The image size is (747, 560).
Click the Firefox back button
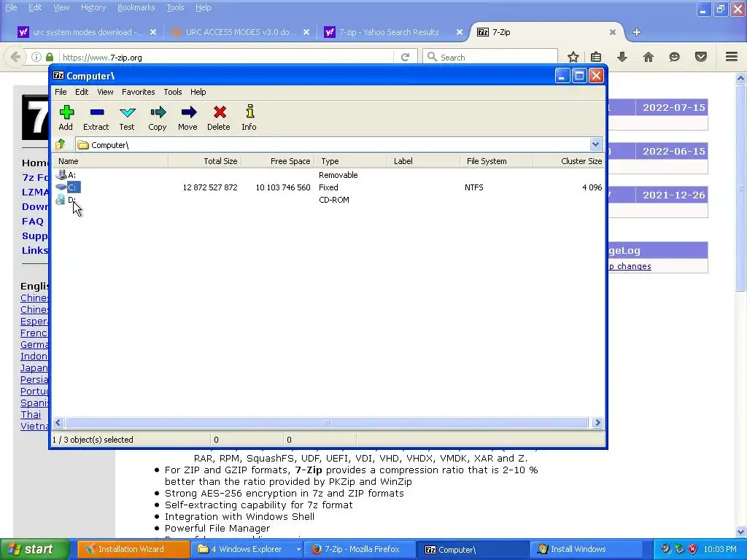coord(15,57)
